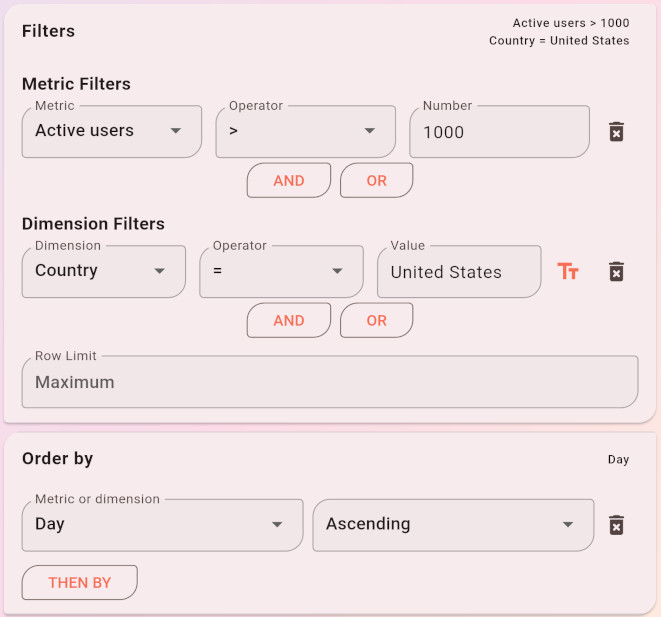Image resolution: width=661 pixels, height=617 pixels.
Task: Add OR condition under Metric Filters
Action: [376, 181]
